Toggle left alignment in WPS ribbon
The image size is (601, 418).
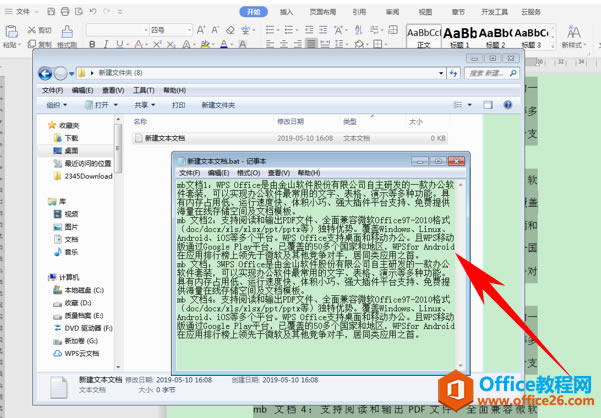pyautogui.click(x=270, y=44)
